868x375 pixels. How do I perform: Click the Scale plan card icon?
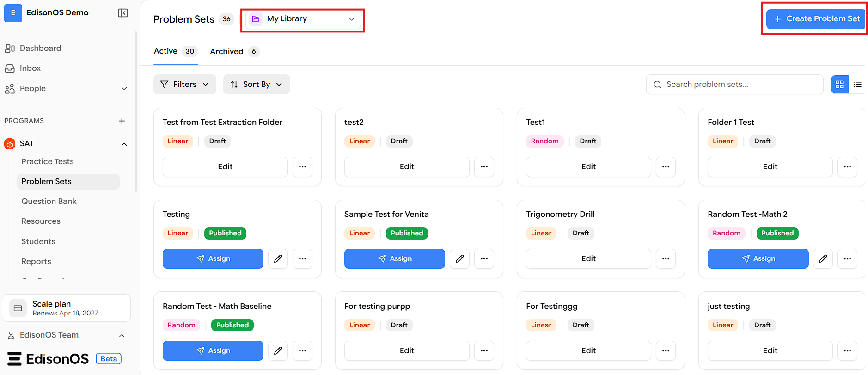[x=18, y=308]
